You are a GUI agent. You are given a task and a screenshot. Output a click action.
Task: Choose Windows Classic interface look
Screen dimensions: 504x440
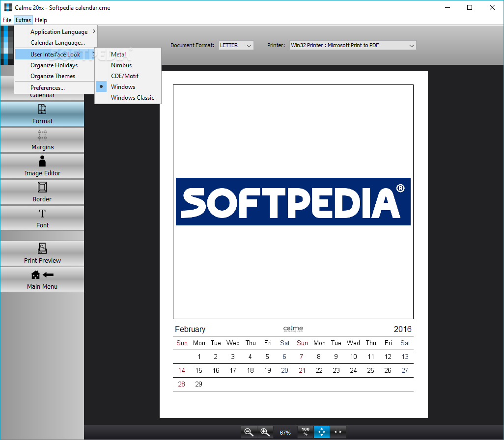128,98
